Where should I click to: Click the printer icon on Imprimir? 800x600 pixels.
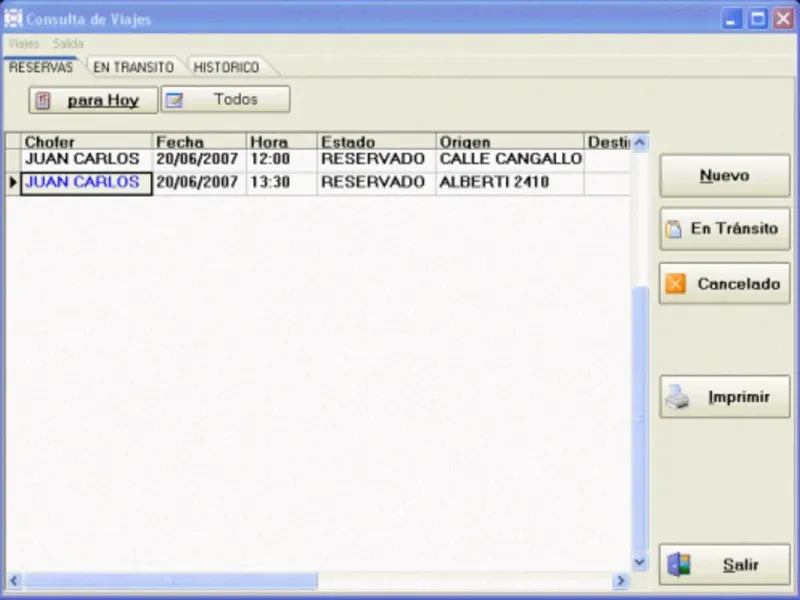point(678,397)
